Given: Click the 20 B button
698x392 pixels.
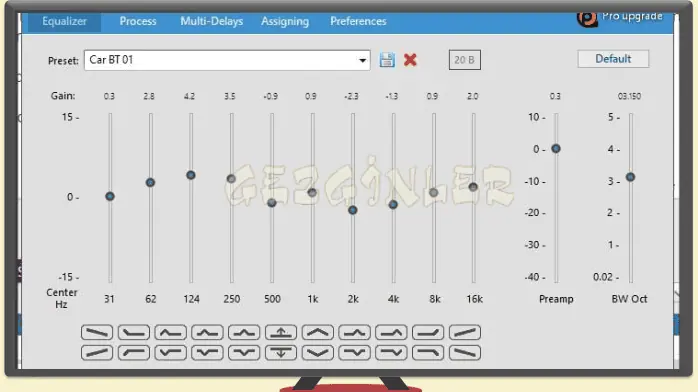Looking at the screenshot, I should tap(464, 60).
